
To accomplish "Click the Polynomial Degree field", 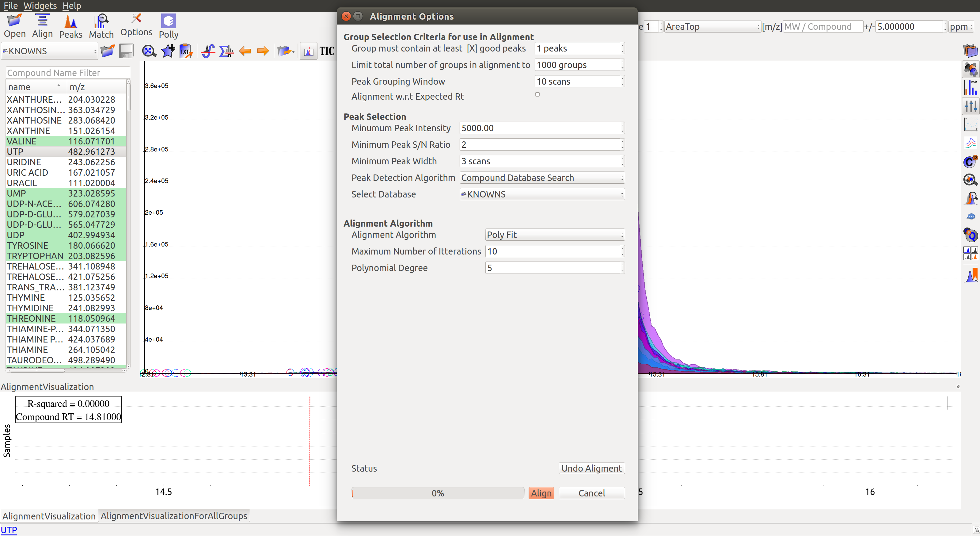I will 555,268.
